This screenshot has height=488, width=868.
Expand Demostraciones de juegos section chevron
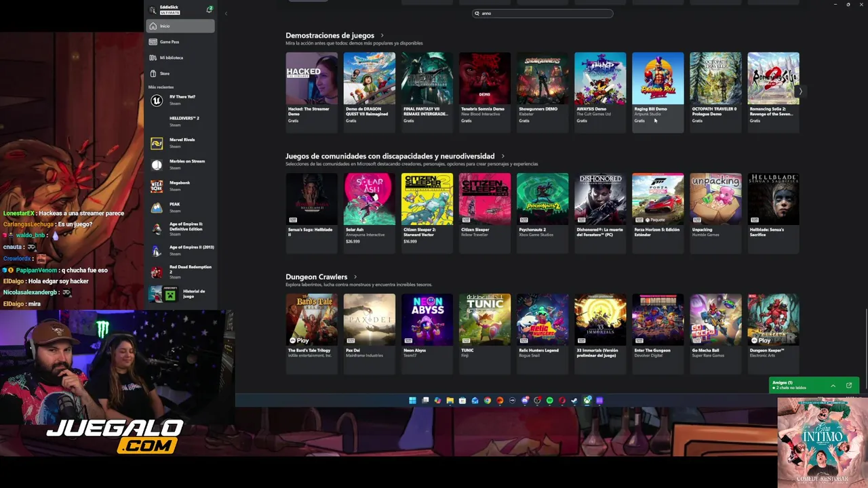(382, 35)
